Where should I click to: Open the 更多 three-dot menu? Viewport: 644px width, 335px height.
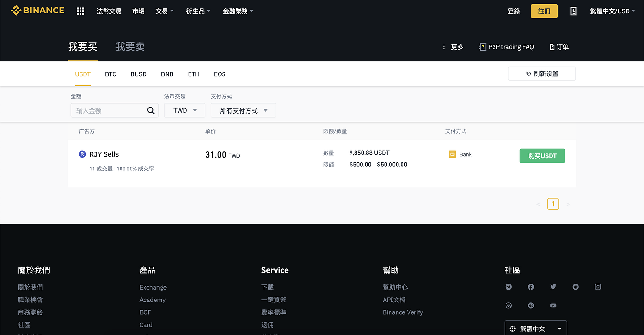[453, 47]
